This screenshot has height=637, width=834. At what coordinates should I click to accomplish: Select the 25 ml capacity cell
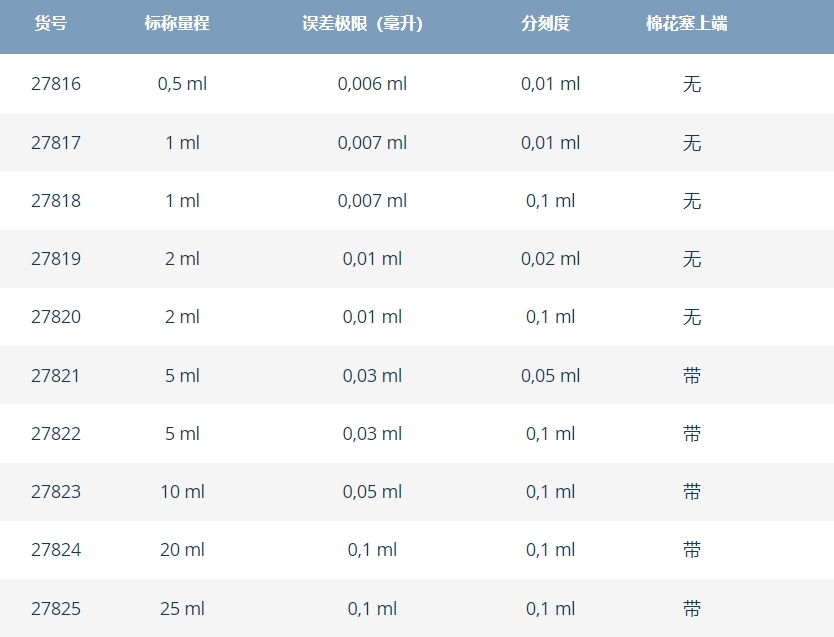182,608
